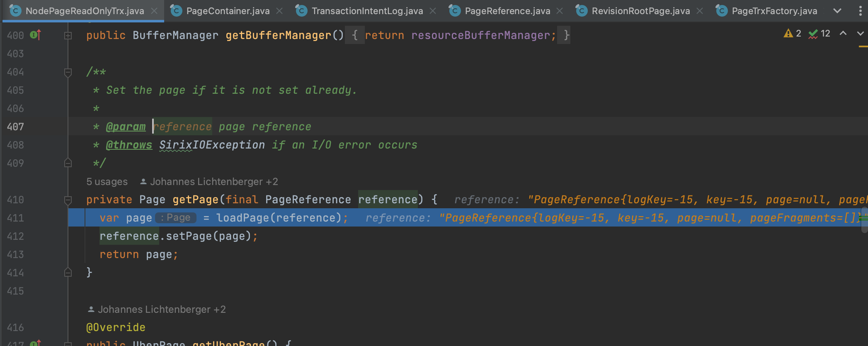Image resolution: width=868 pixels, height=346 pixels.
Task: Expand the folded getBufferManager method
Action: 68,36
